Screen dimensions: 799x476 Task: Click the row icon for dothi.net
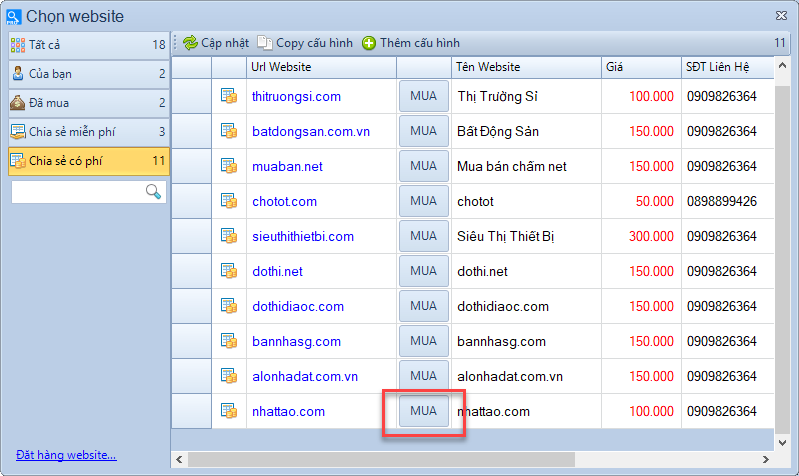(x=229, y=271)
